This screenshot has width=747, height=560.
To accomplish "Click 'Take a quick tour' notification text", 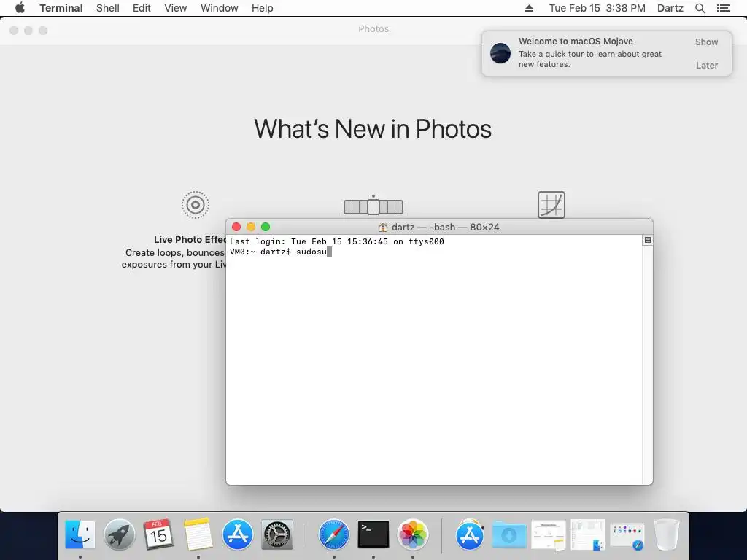I will [589, 59].
